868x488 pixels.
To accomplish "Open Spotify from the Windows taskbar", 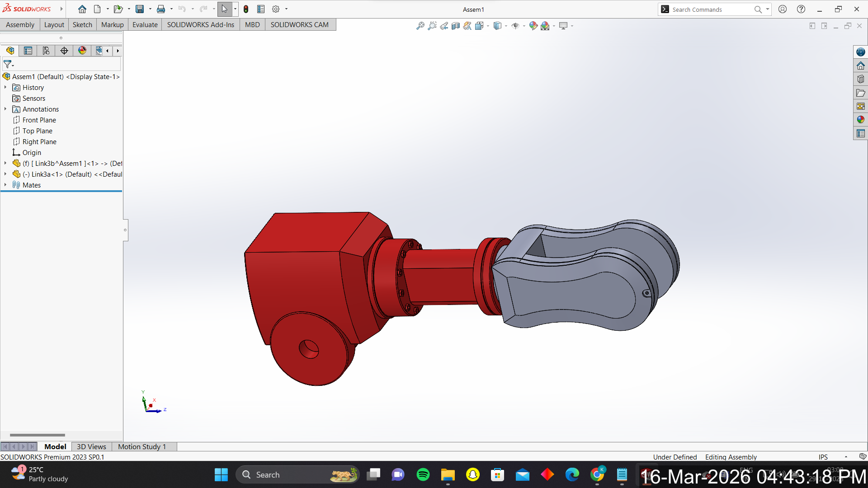I will [423, 474].
